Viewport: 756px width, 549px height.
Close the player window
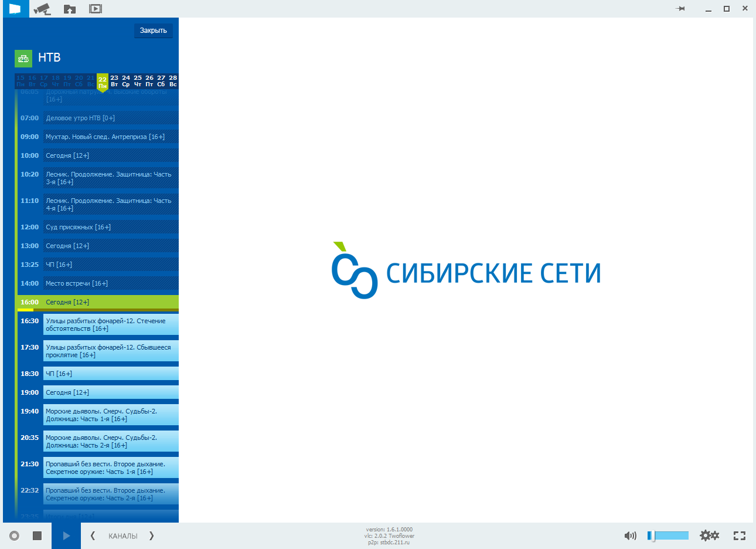click(x=745, y=9)
